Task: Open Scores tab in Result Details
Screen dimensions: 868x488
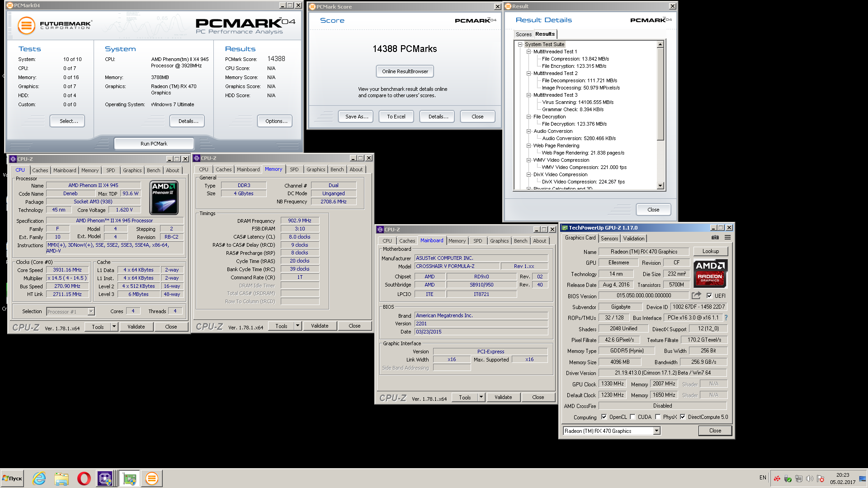Action: 524,34
